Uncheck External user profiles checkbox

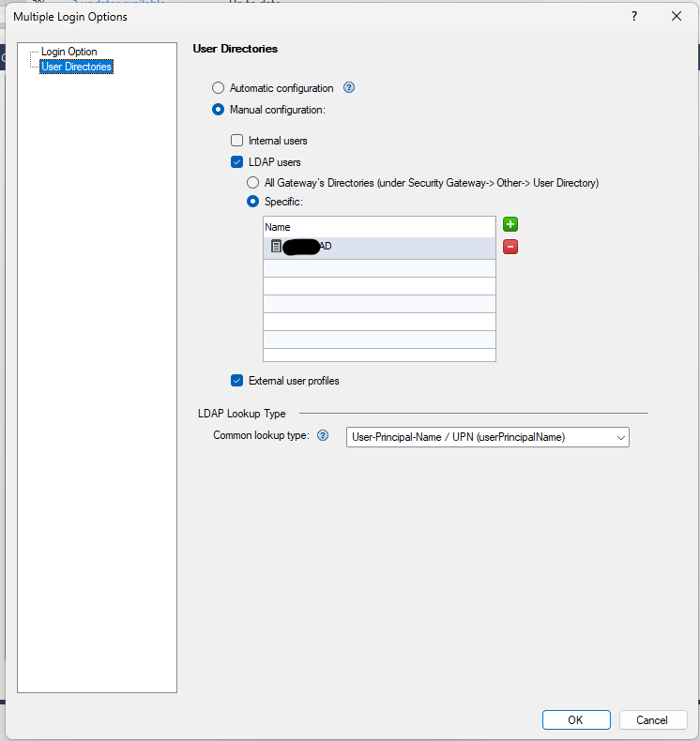click(236, 381)
